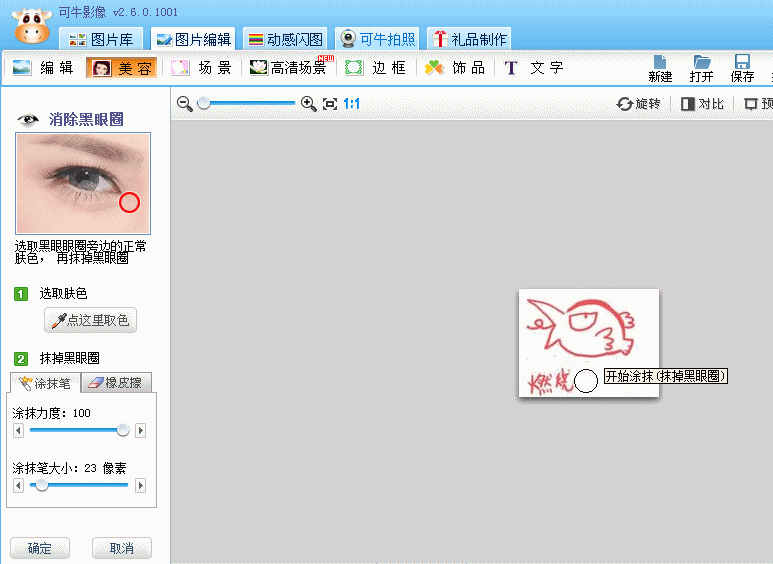Switch to the 图片编辑 tab

(193, 39)
